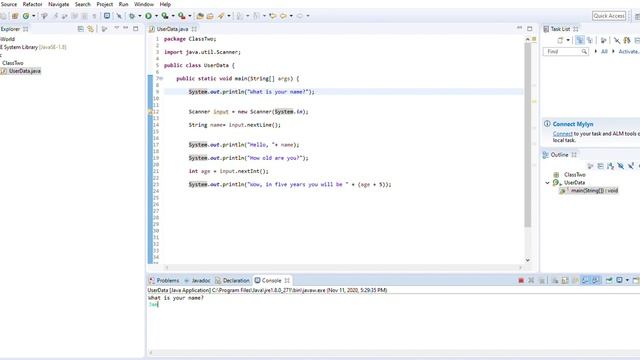Open the Search menu
The height and width of the screenshot is (360, 640).
pos(82,4)
